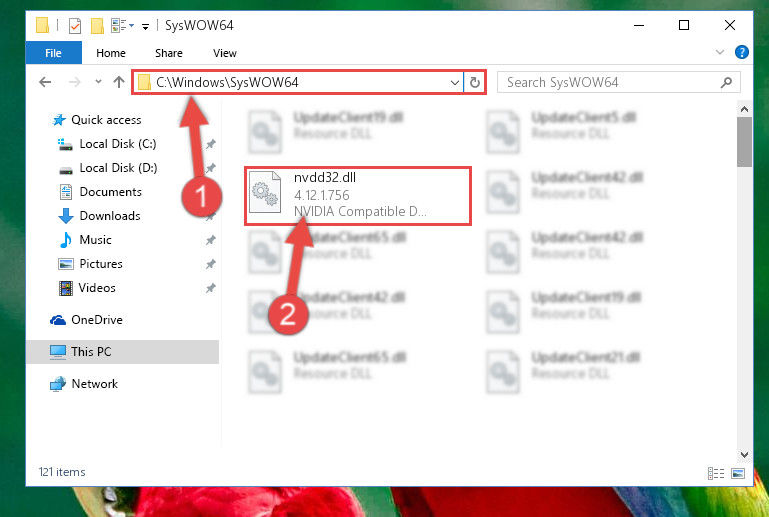Viewport: 769px width, 517px height.
Task: Unpin Local Disk (C:) pin icon
Action: coord(210,144)
